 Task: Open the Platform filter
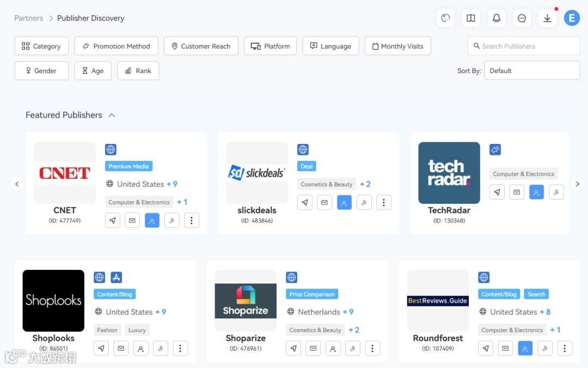(x=271, y=46)
